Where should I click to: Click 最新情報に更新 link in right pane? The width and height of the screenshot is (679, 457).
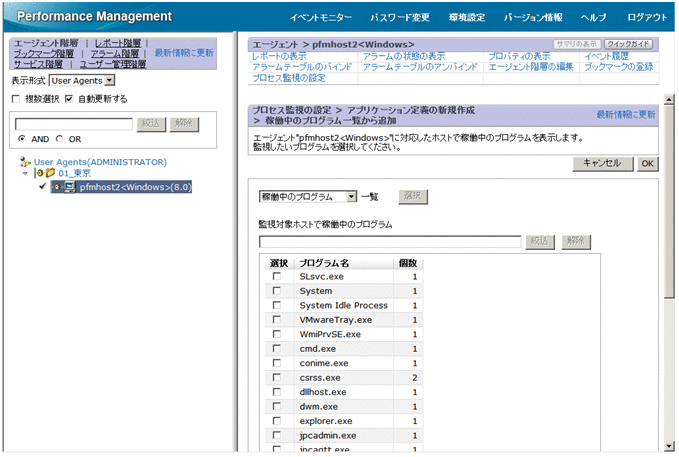coord(626,114)
